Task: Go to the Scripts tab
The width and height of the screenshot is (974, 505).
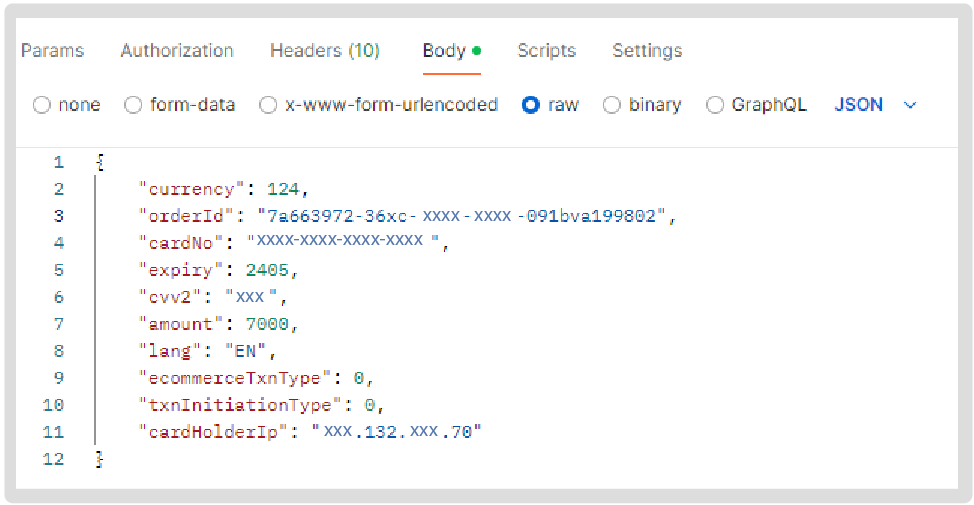Action: coord(546,51)
